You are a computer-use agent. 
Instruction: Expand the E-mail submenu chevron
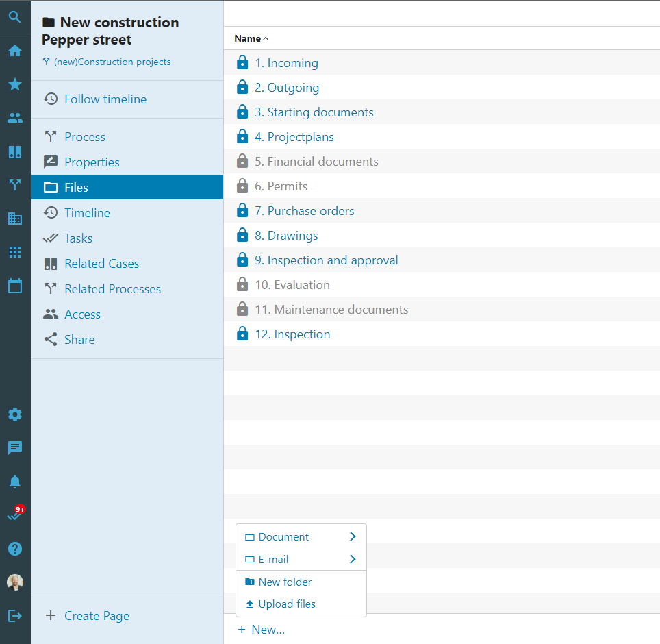click(x=353, y=559)
